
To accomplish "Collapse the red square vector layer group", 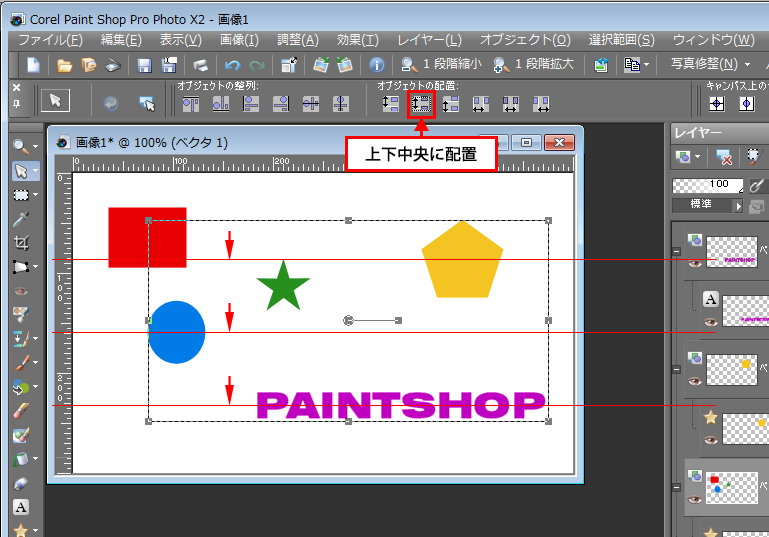I will 676,487.
